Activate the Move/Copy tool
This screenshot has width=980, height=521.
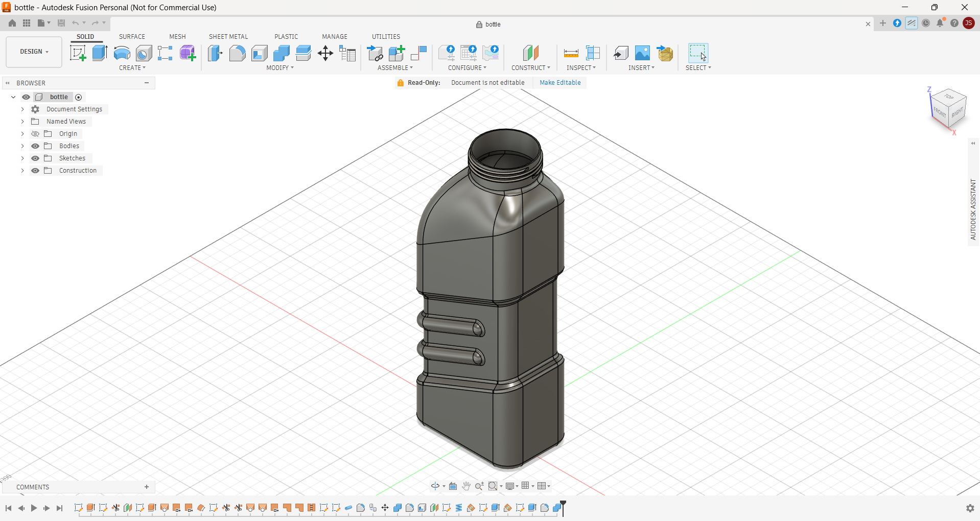[325, 53]
